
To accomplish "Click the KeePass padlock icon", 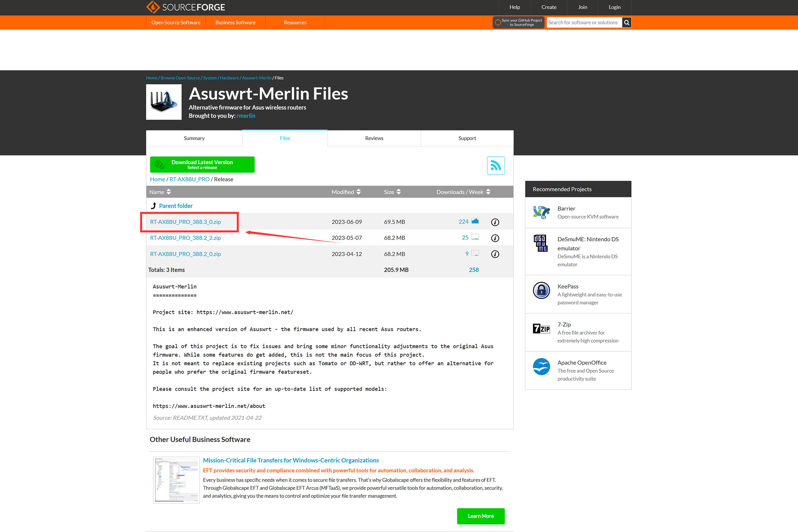I will 541,290.
